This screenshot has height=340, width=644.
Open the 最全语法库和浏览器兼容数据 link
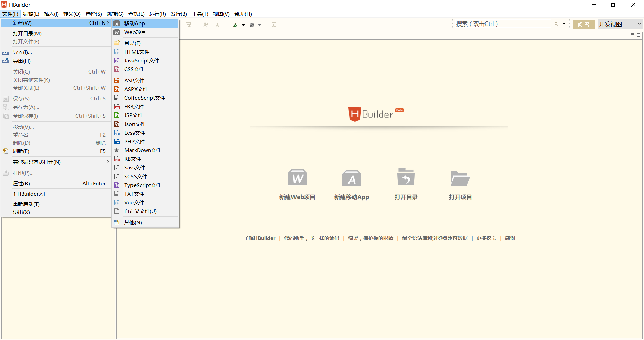tap(435, 238)
